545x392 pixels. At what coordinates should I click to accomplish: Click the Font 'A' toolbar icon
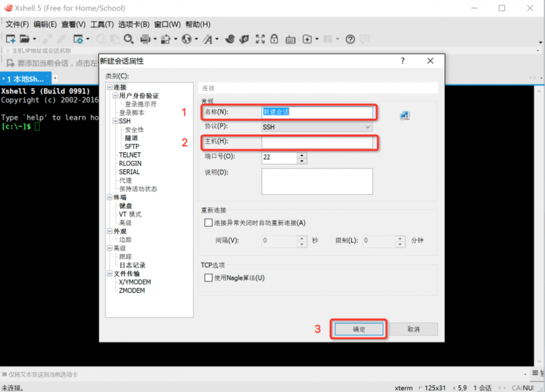207,39
